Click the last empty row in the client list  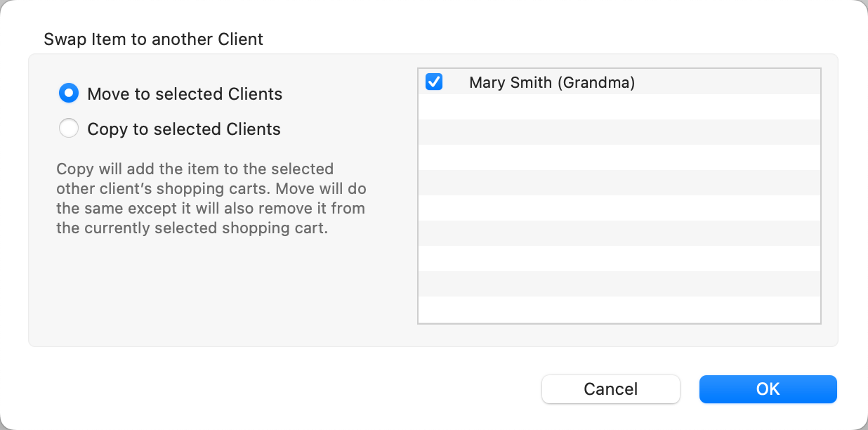point(619,310)
